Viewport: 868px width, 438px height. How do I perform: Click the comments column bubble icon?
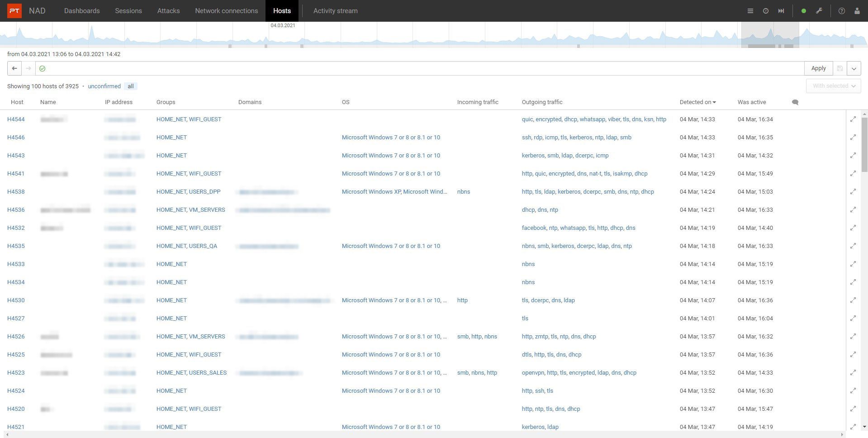coord(795,102)
